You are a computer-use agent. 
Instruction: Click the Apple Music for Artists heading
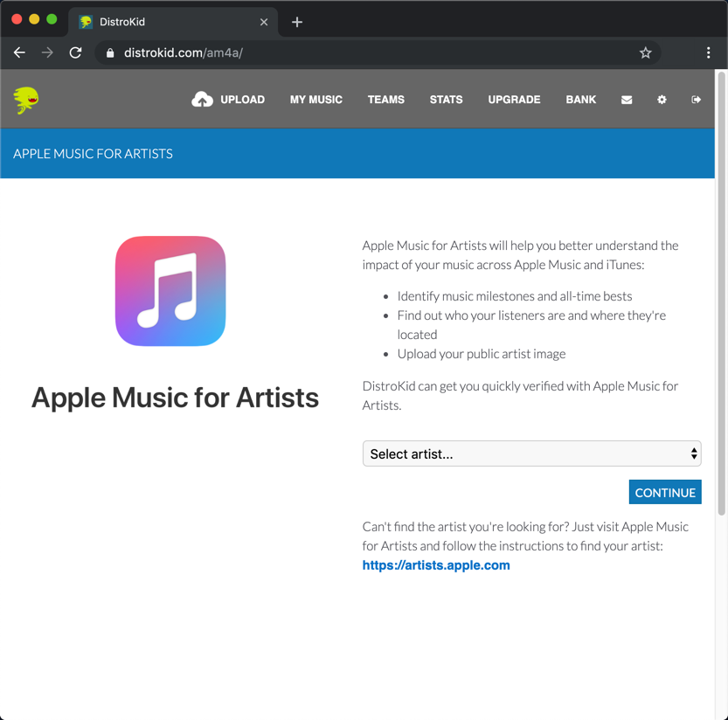coord(175,398)
